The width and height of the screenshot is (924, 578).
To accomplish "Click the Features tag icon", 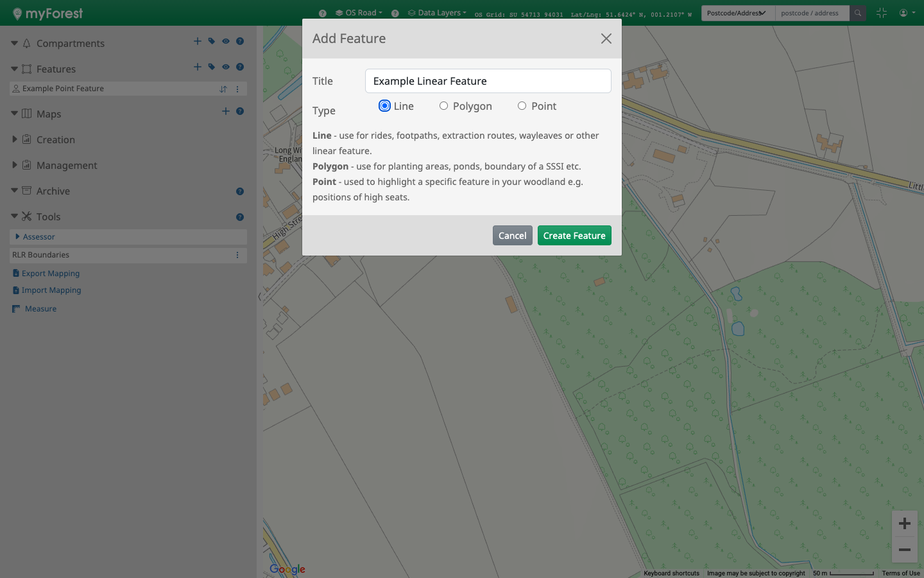I will pyautogui.click(x=212, y=67).
